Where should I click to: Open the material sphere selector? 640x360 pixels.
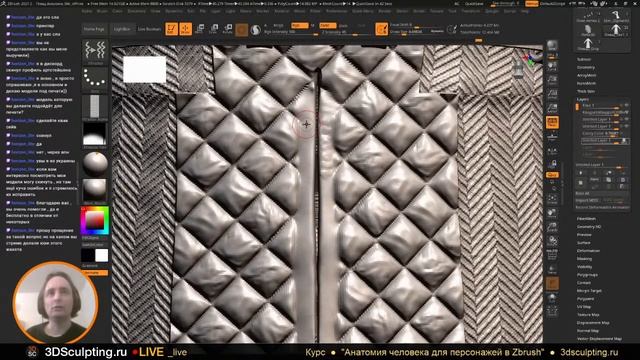95,164
